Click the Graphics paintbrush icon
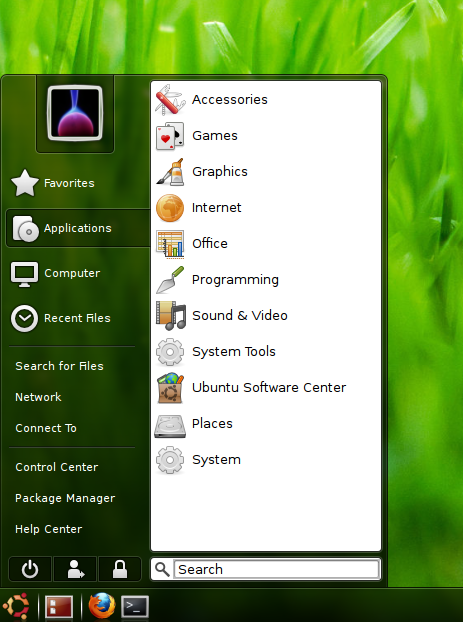The image size is (463, 622). pos(170,172)
